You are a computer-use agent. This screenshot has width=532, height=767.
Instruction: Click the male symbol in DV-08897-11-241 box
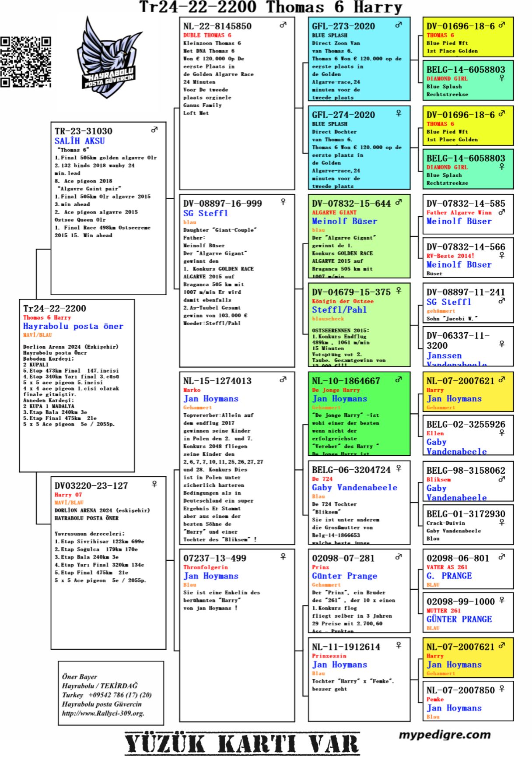[502, 301]
